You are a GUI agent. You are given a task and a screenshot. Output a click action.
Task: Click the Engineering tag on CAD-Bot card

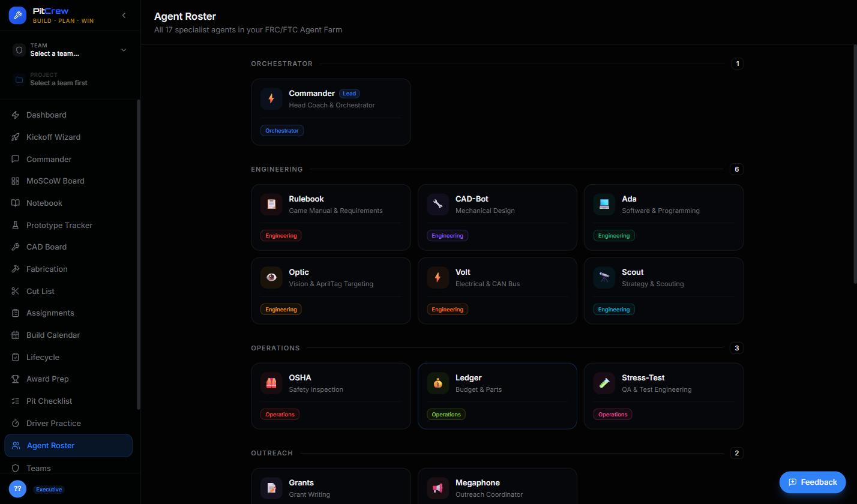coord(447,236)
